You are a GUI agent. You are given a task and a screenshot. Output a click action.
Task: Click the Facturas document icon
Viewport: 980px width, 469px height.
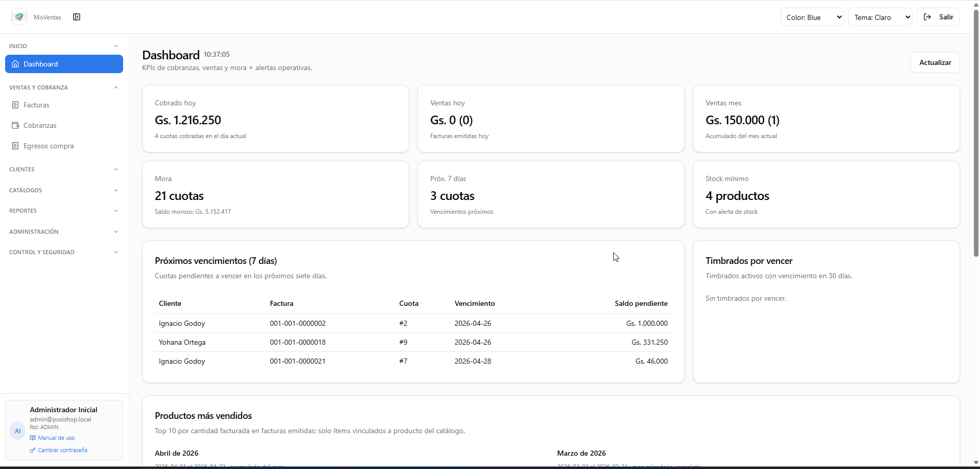(15, 105)
